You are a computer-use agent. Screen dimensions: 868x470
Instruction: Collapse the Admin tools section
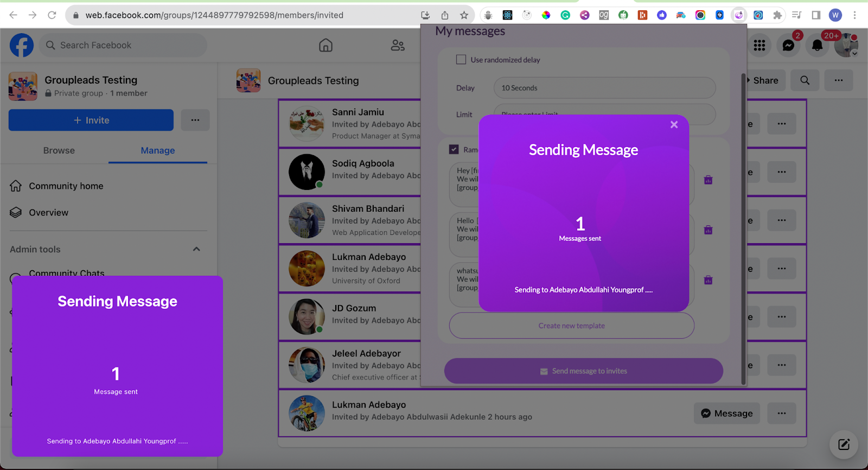[x=196, y=249]
